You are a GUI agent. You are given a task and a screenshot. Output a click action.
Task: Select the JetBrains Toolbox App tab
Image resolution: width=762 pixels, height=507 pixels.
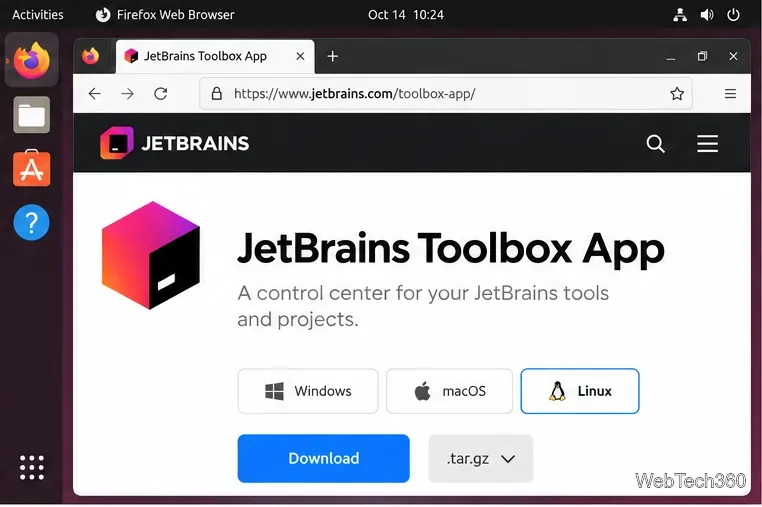coord(215,56)
